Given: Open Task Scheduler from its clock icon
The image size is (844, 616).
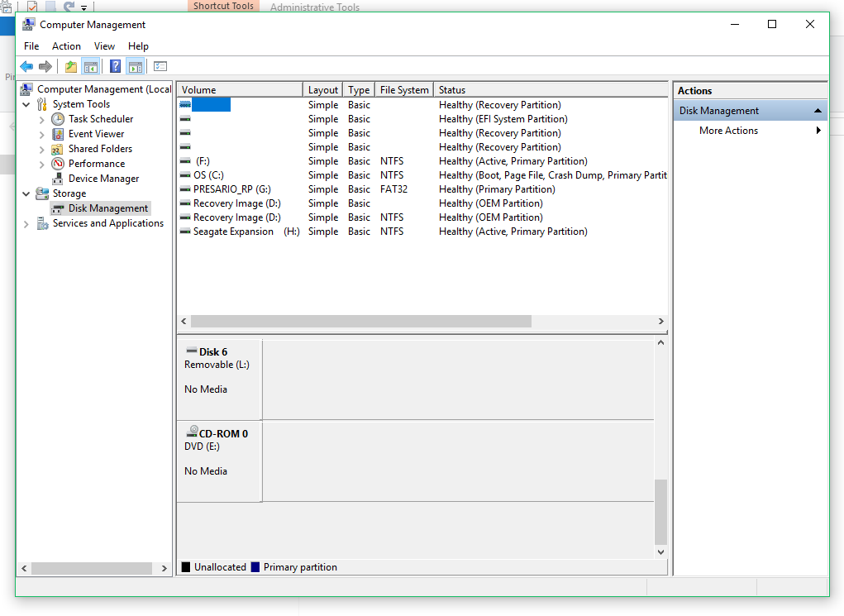Looking at the screenshot, I should tap(58, 119).
